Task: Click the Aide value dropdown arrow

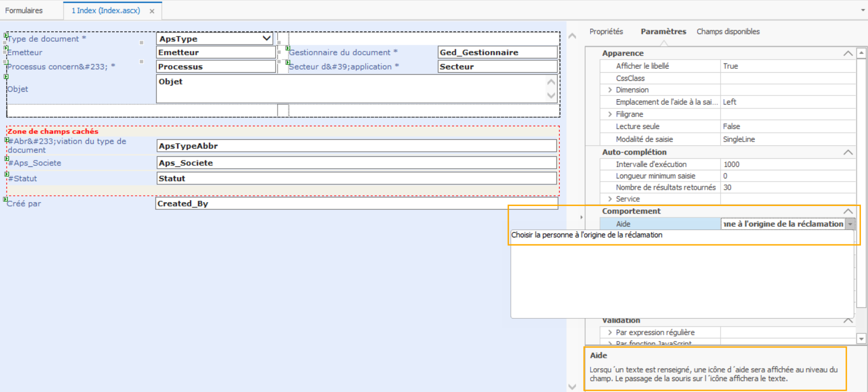Action: (850, 224)
